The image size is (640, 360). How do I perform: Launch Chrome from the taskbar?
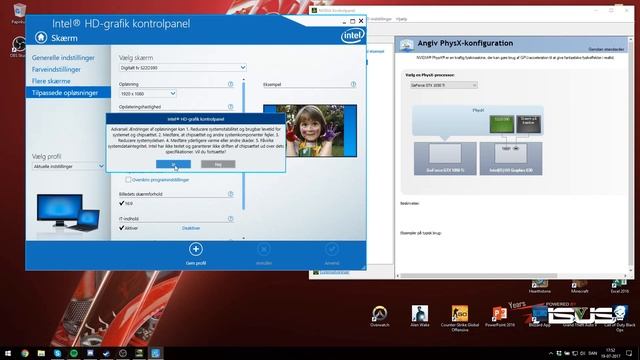pyautogui.click(x=25, y=353)
